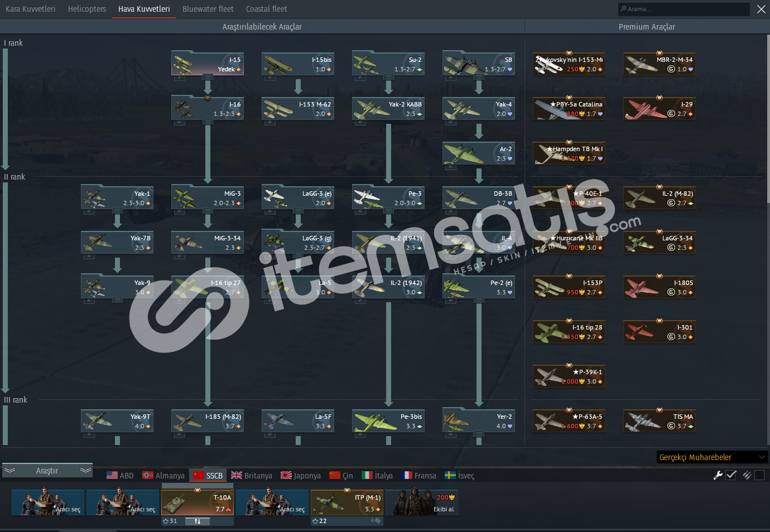Select the I-15bis biplane card
The image size is (770, 532).
(298, 65)
